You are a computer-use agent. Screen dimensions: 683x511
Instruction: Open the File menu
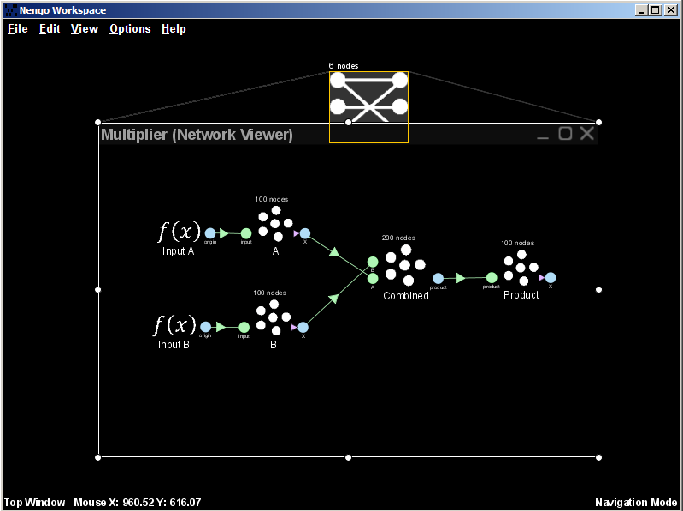point(18,29)
